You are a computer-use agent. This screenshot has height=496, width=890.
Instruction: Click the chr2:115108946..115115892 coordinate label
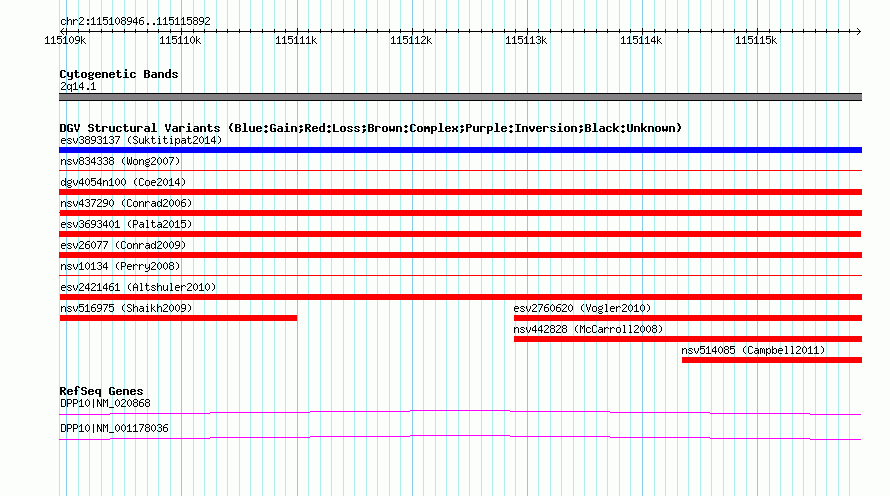pos(135,21)
